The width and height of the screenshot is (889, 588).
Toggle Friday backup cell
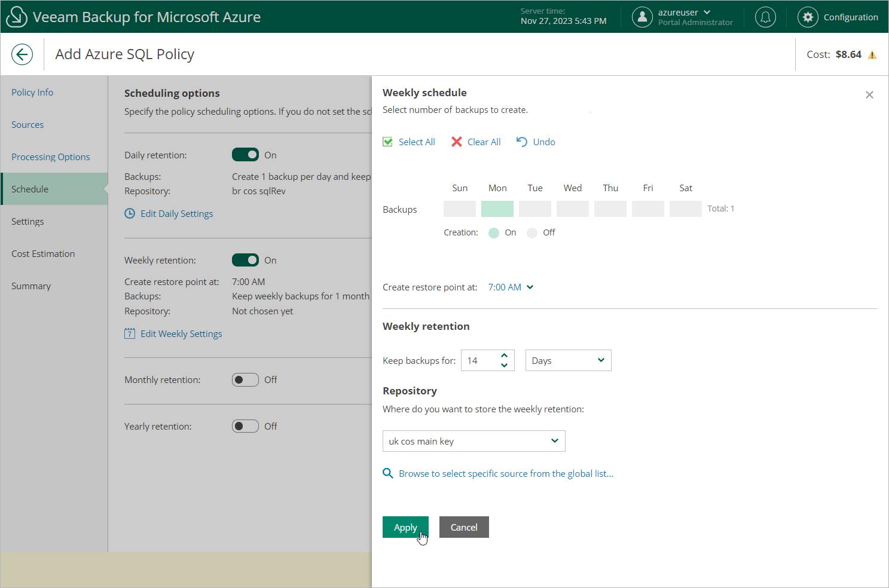[x=648, y=209]
